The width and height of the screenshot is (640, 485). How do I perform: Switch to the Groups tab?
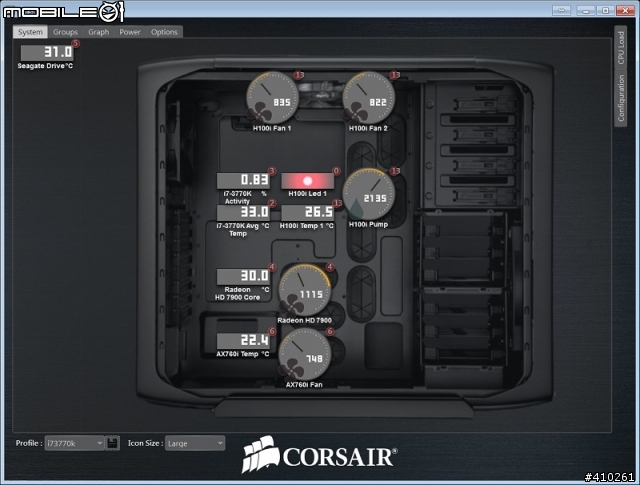pos(65,32)
